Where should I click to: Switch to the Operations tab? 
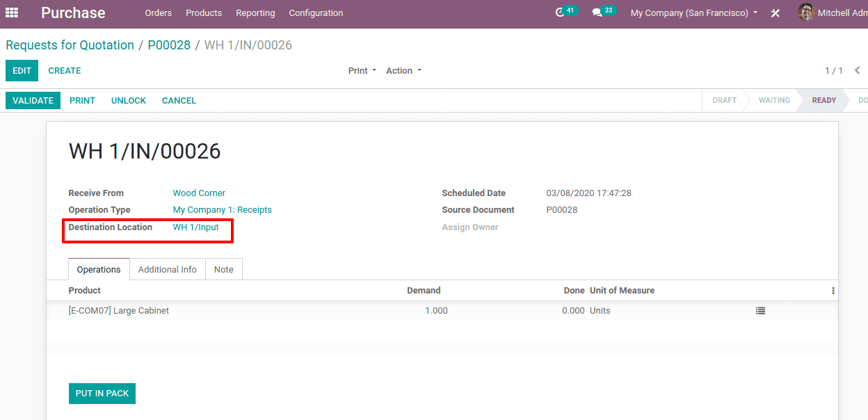click(99, 269)
